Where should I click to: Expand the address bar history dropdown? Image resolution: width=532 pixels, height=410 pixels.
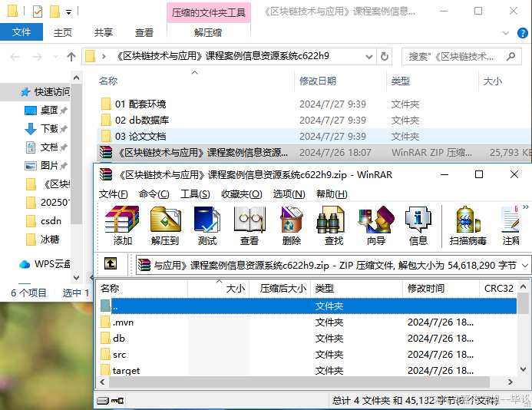coord(369,57)
